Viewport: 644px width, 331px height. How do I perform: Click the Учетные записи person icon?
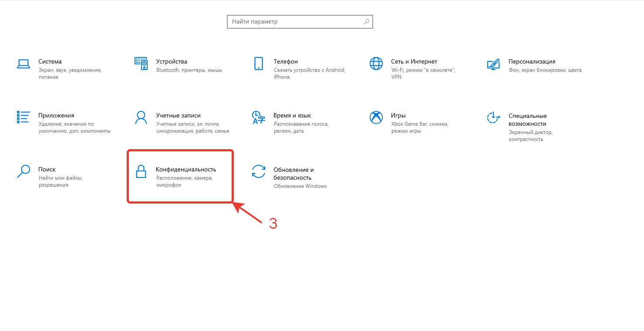(x=141, y=117)
